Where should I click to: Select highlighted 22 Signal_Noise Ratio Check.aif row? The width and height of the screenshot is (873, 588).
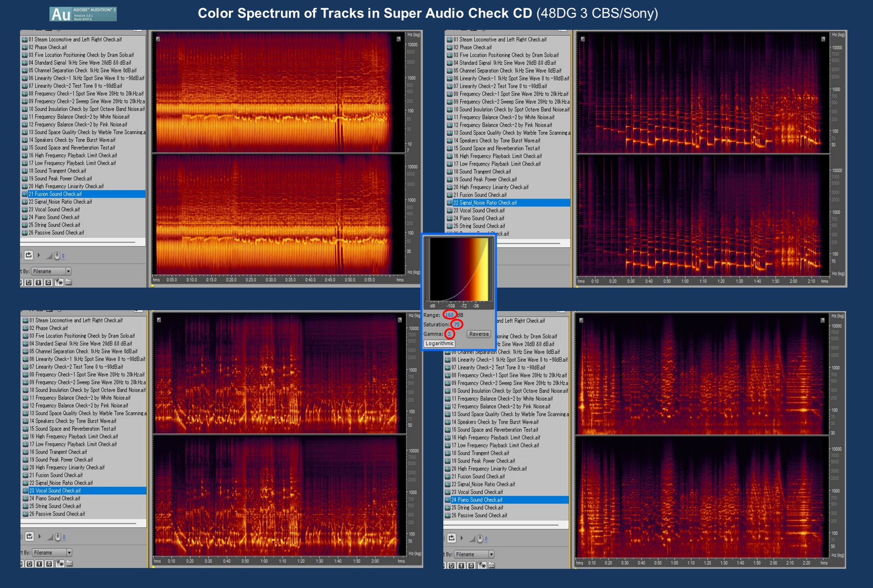pos(508,203)
